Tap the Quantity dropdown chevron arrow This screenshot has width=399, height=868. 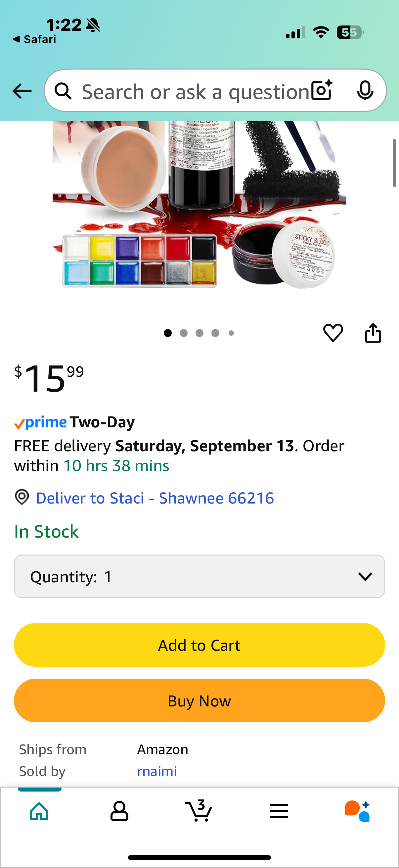click(x=365, y=577)
